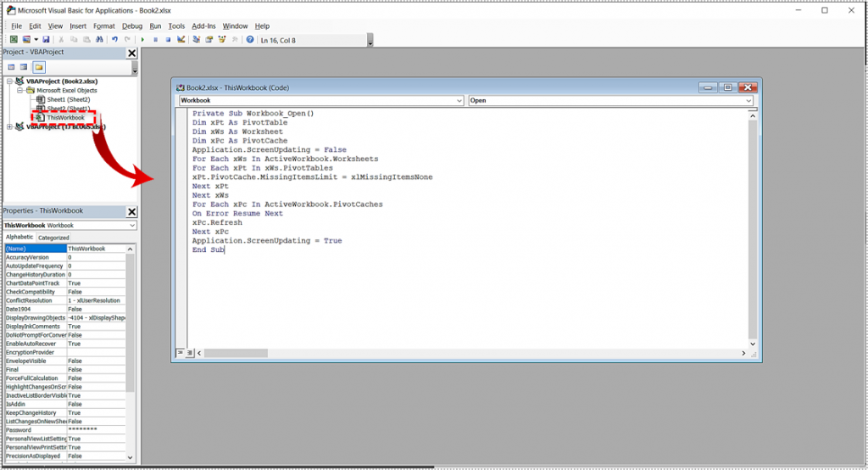This screenshot has width=868, height=470.
Task: Click Procedure View button in code window
Action: point(180,353)
